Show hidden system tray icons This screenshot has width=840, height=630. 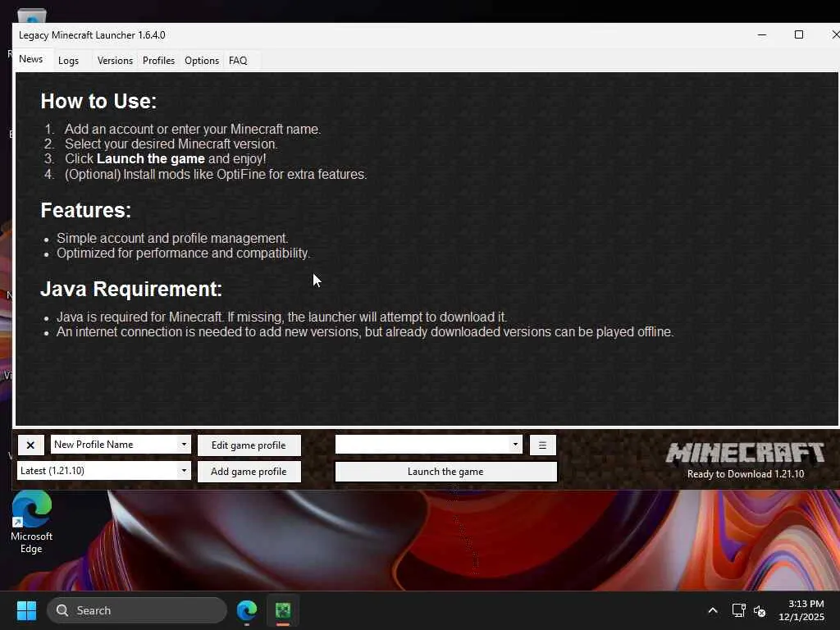713,610
